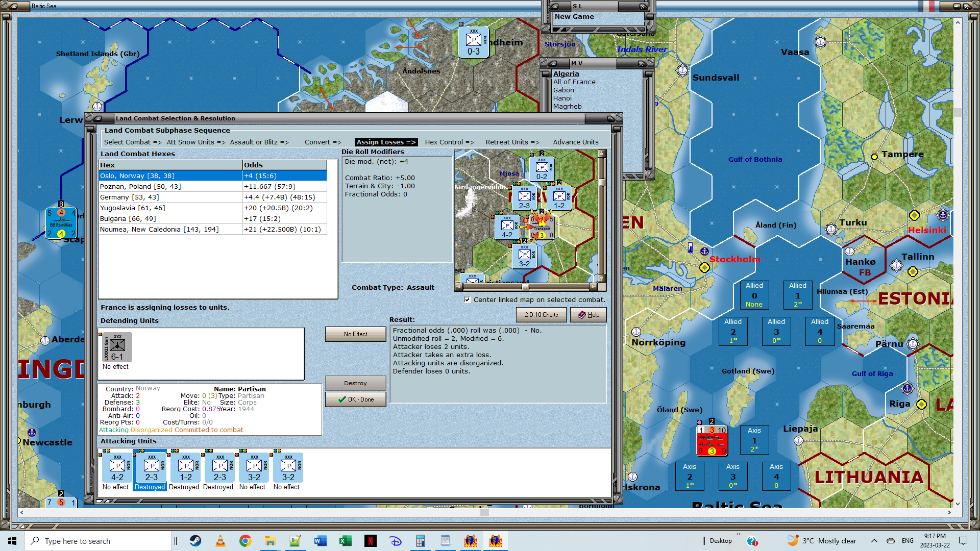
Task: Confirm losses with OK - Done
Action: (356, 399)
